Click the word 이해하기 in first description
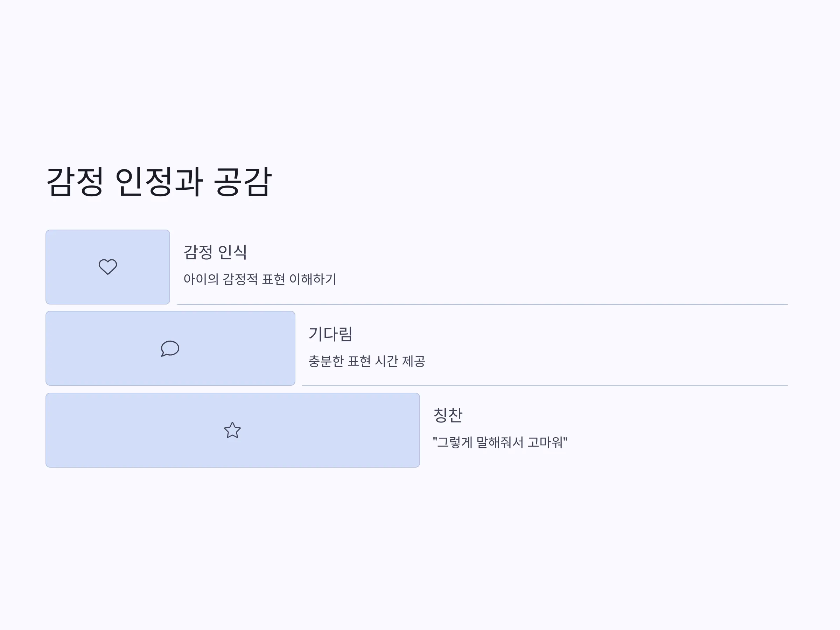The height and width of the screenshot is (630, 840). click(x=313, y=279)
